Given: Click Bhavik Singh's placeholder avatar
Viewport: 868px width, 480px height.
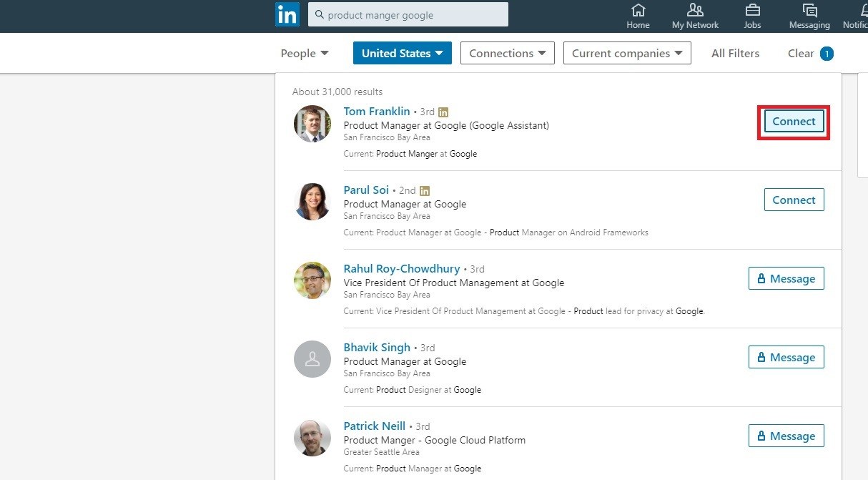Looking at the screenshot, I should [312, 359].
